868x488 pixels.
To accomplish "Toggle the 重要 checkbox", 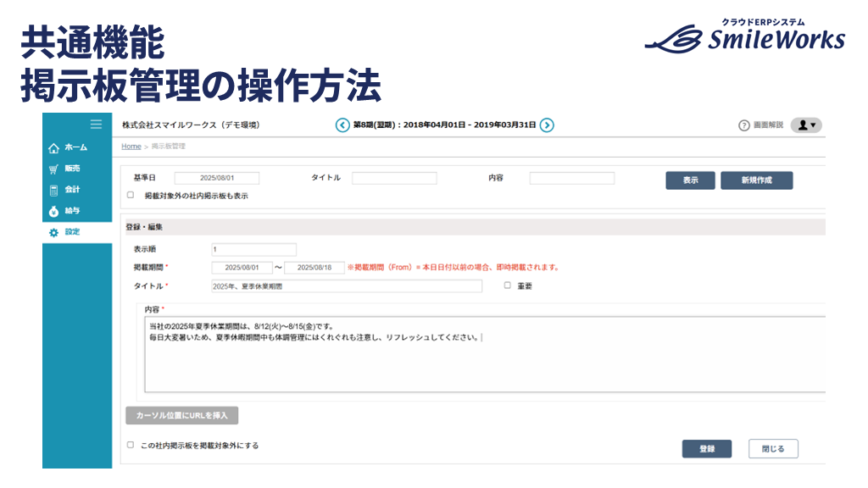I will [507, 285].
